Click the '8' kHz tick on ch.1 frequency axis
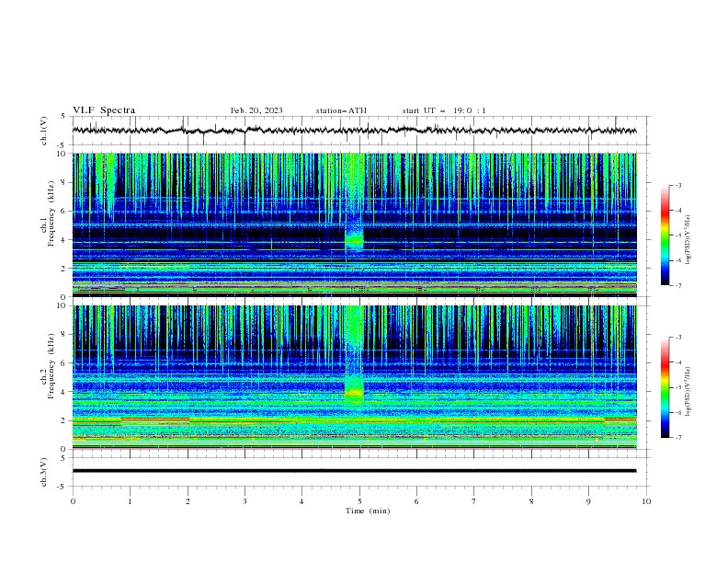The image size is (728, 563). click(x=64, y=182)
